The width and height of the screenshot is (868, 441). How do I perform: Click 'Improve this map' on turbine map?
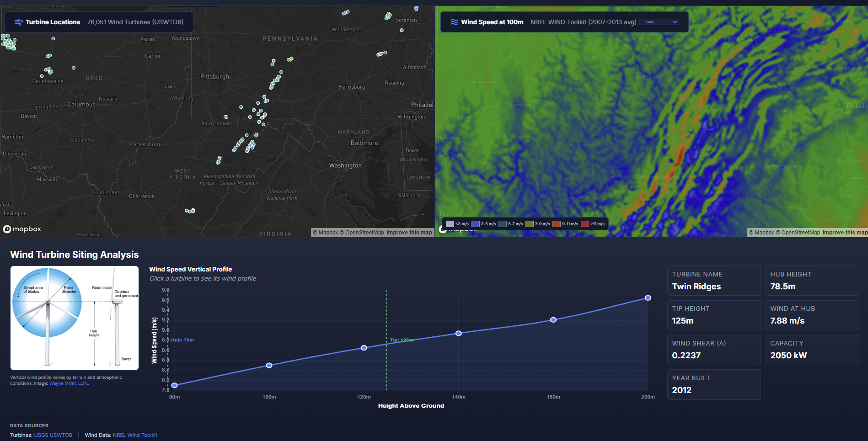click(409, 233)
